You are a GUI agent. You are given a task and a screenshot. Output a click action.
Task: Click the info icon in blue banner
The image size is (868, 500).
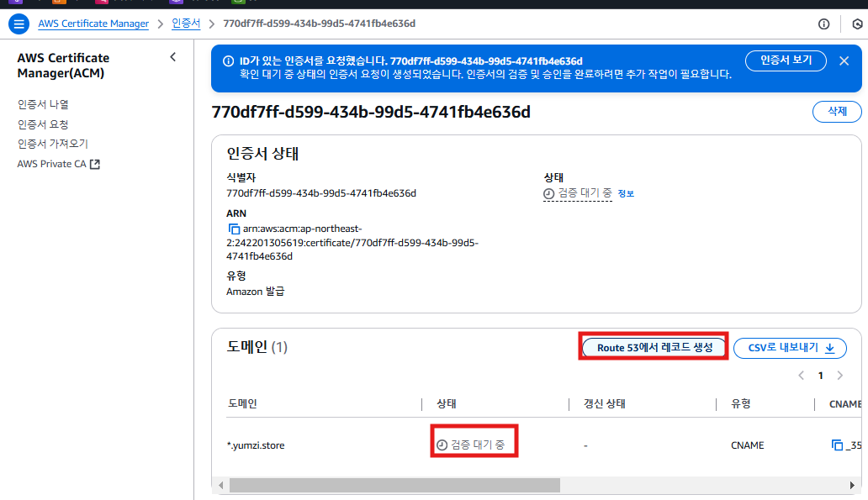[228, 61]
